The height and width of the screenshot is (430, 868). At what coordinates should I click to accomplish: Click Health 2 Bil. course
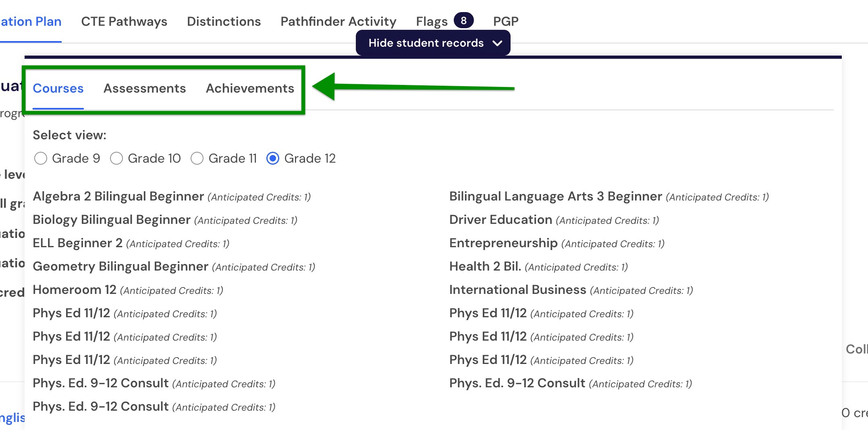pos(485,267)
